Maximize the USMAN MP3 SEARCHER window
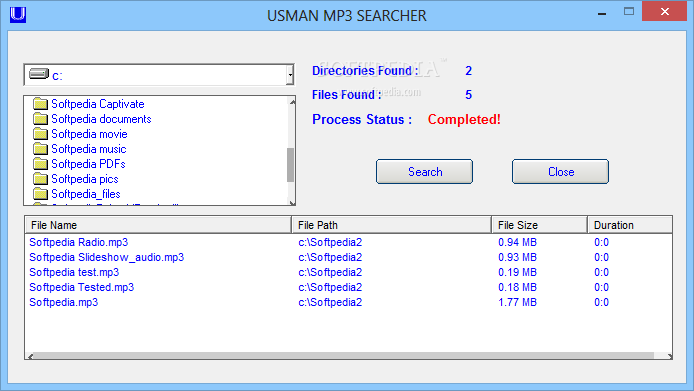Image resolution: width=694 pixels, height=391 pixels. 629,12
